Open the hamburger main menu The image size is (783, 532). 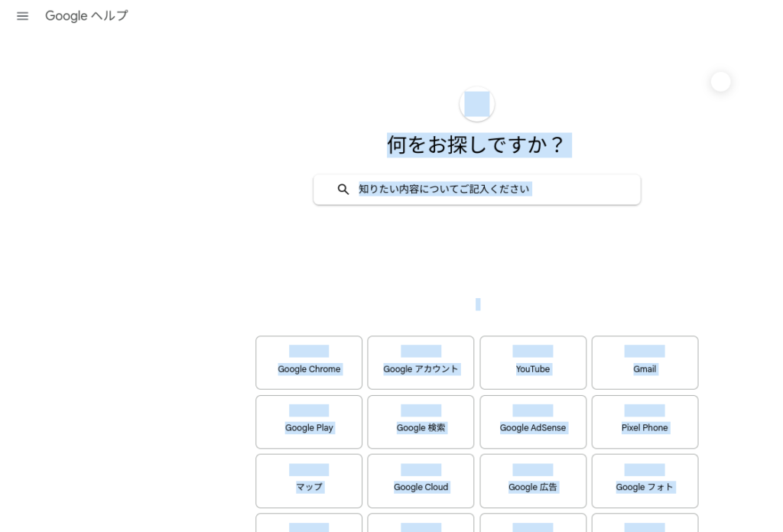(x=22, y=16)
